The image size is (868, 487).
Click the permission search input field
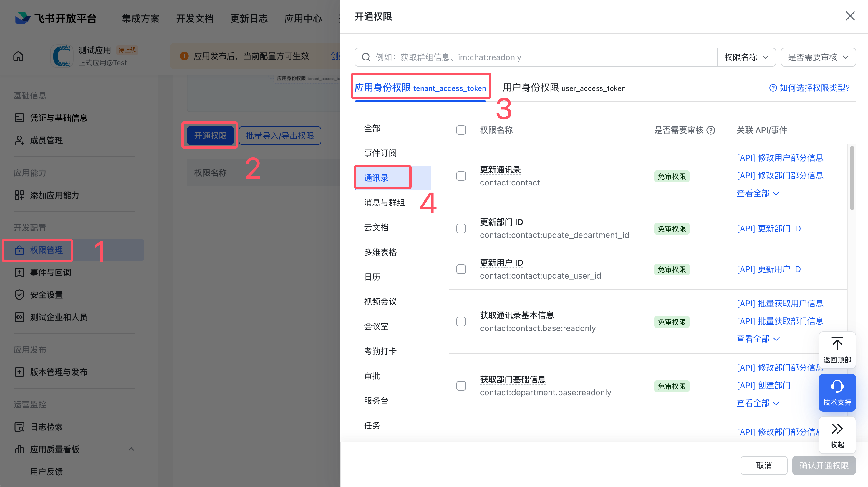(539, 57)
